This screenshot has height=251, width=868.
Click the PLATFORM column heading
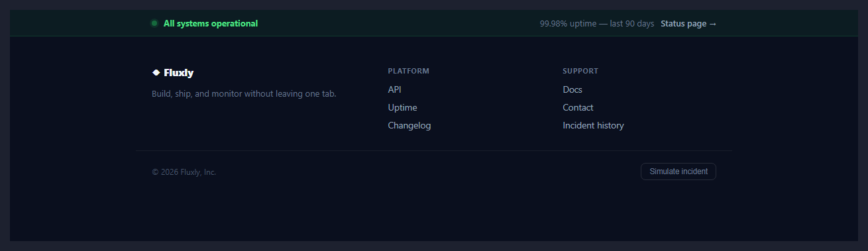coord(408,71)
